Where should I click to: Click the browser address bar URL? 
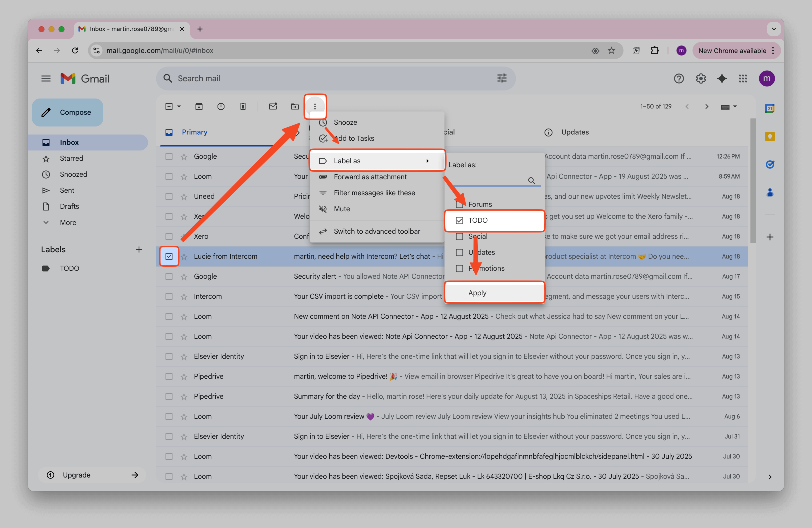point(160,50)
